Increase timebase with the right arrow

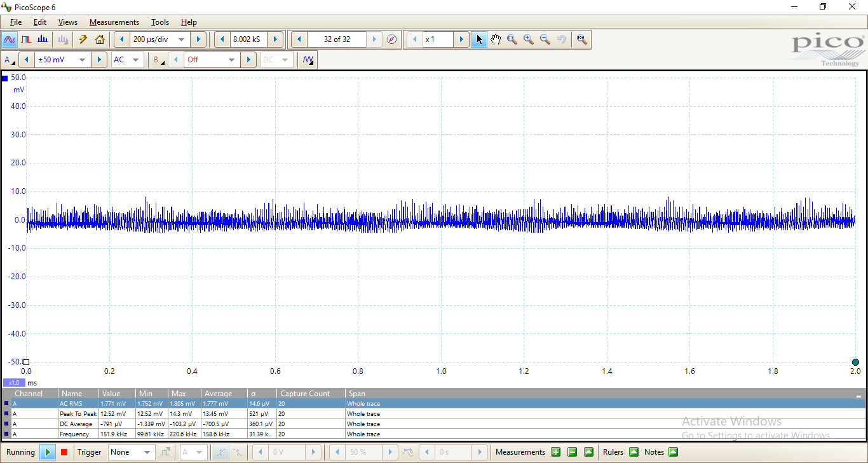coord(198,39)
